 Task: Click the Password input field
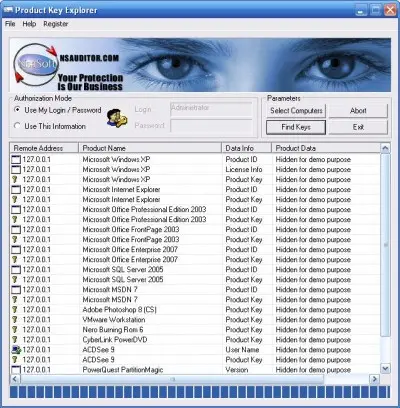coord(211,126)
